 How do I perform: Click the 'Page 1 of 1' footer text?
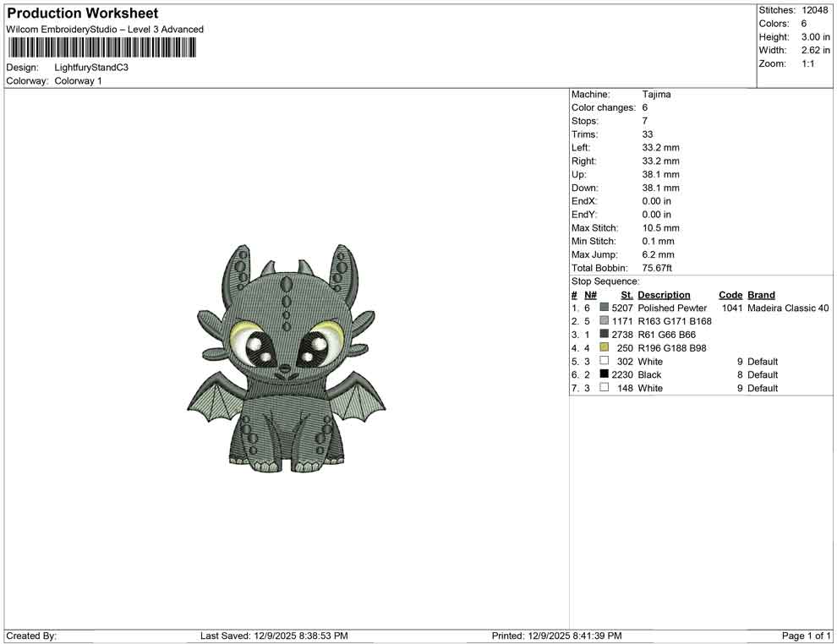[806, 636]
